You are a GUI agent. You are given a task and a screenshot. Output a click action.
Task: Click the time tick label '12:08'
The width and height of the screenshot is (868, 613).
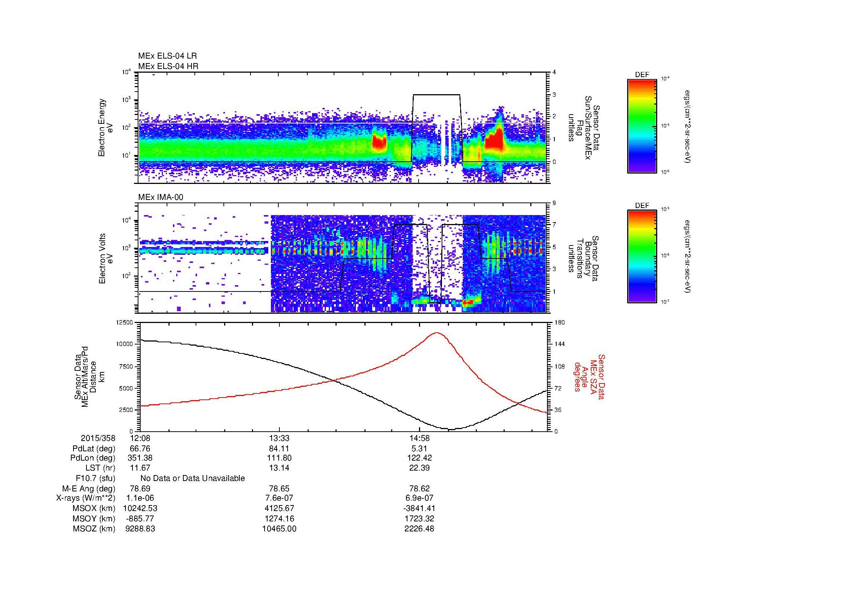[140, 438]
